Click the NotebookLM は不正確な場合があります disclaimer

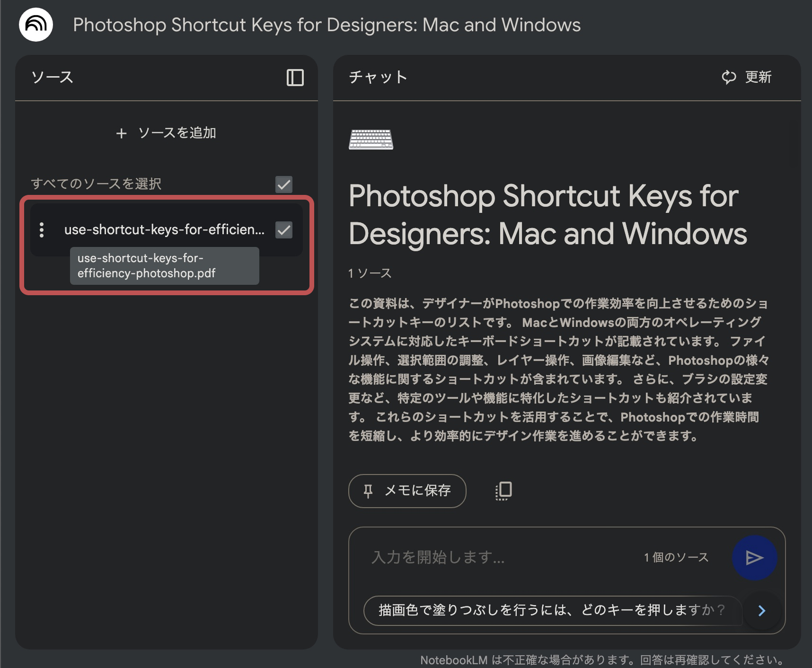coord(602,660)
